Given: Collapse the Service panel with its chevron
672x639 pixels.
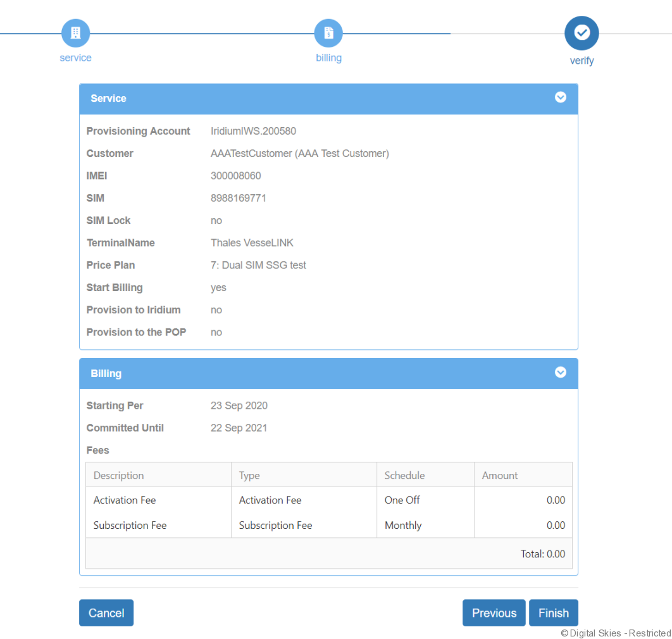Looking at the screenshot, I should (560, 97).
